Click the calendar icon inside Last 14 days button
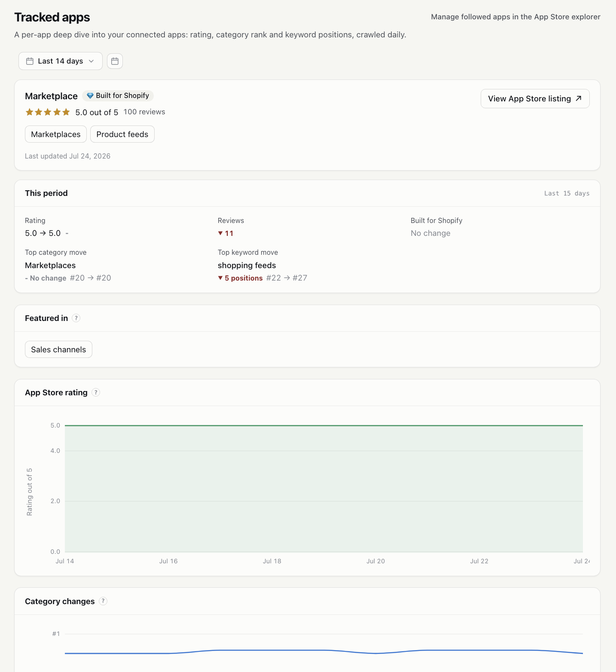Screen dimensions: 616x672 click(30, 61)
